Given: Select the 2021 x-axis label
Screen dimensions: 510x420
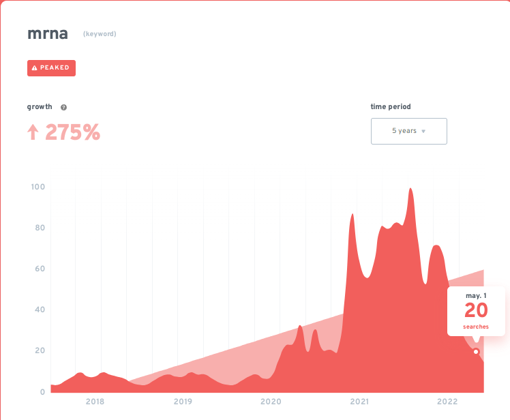Looking at the screenshot, I should click(x=359, y=402).
